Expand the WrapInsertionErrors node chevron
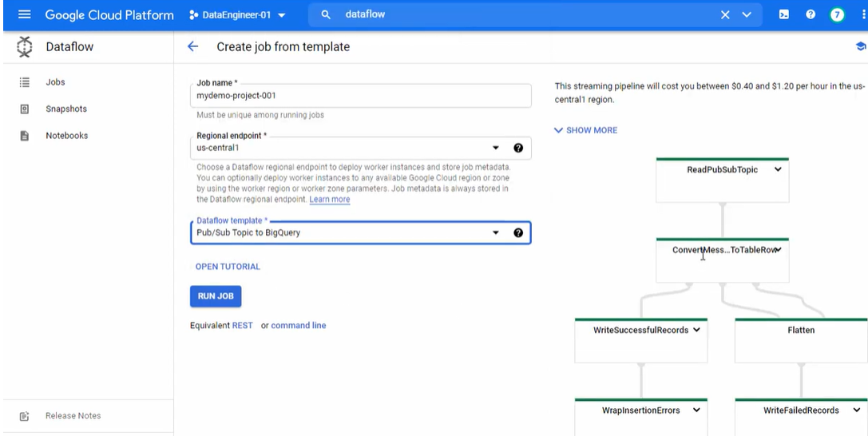Viewport: 868px width, 436px height. [696, 410]
